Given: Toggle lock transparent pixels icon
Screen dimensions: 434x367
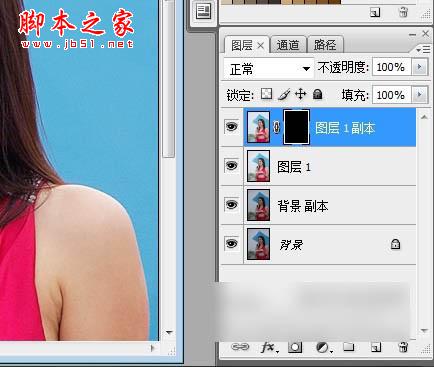Looking at the screenshot, I should point(266,94).
